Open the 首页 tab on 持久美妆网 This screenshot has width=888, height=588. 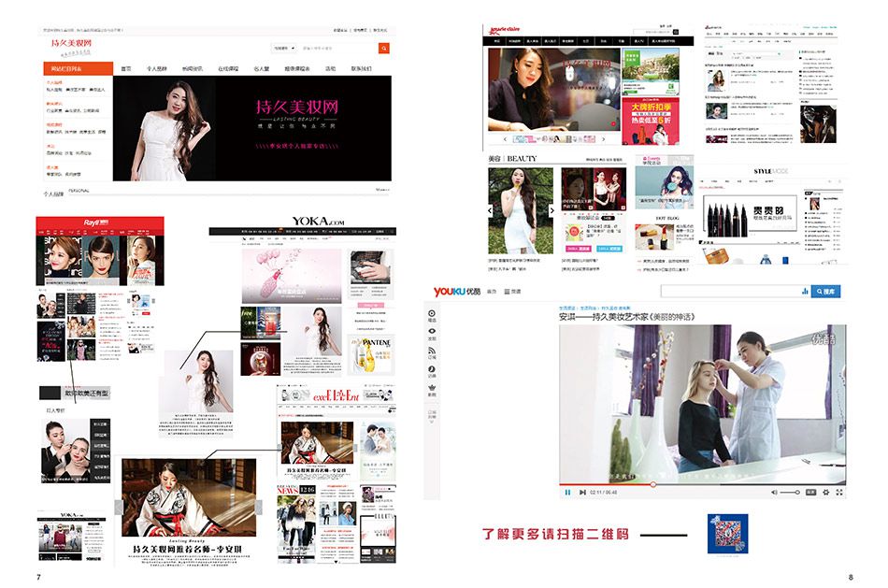click(x=126, y=68)
